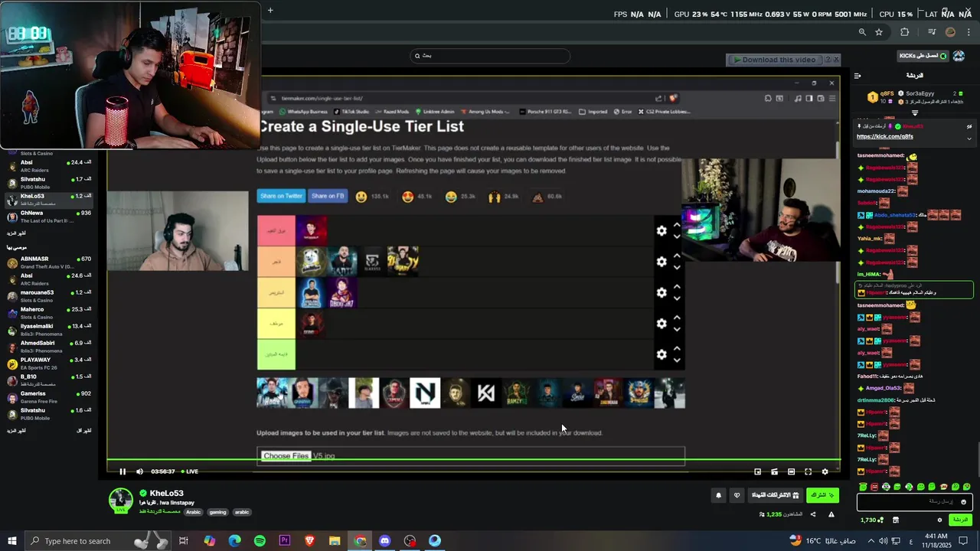
Task: Click the gaming tag
Action: (217, 512)
